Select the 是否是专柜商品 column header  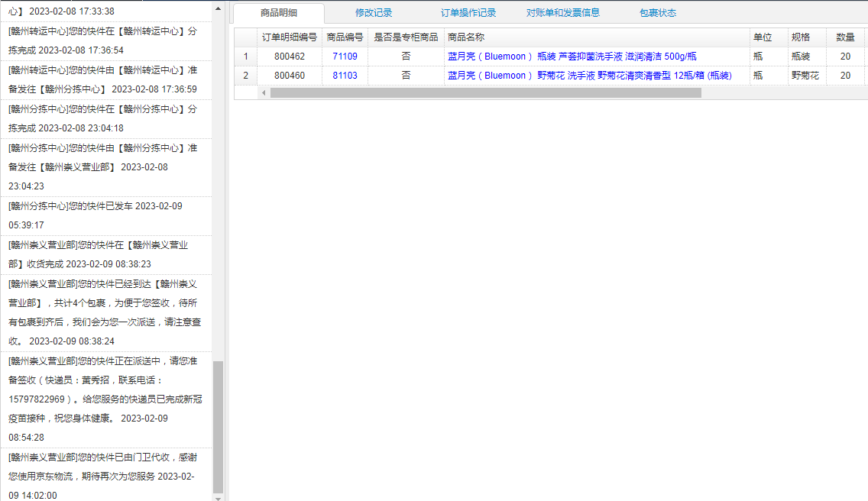click(406, 37)
